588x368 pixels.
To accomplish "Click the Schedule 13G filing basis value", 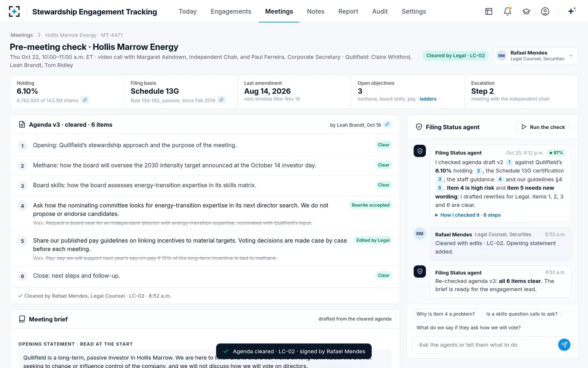I will coord(155,91).
